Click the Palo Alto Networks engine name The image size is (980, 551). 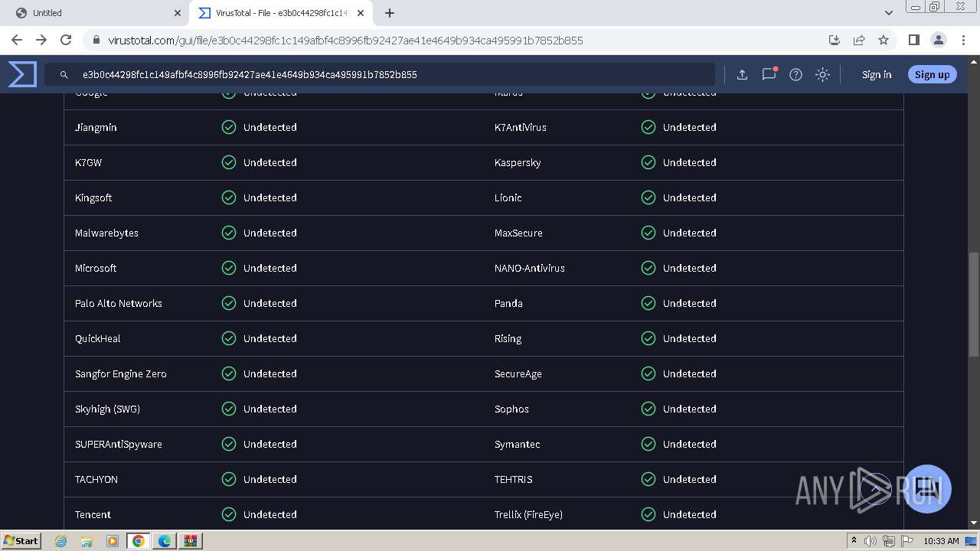click(119, 303)
